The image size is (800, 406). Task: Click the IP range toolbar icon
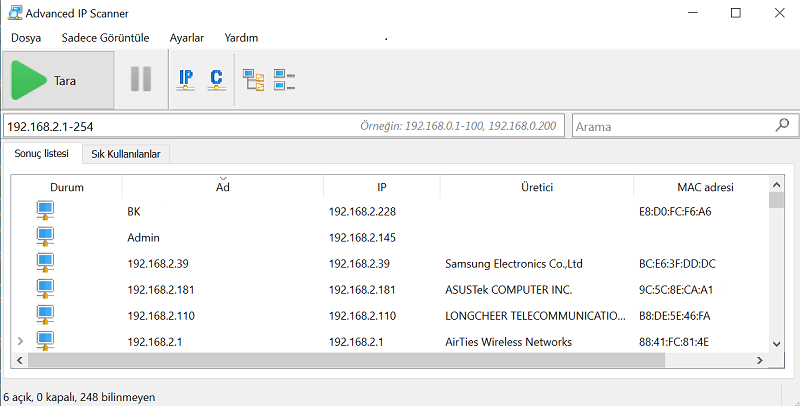186,80
